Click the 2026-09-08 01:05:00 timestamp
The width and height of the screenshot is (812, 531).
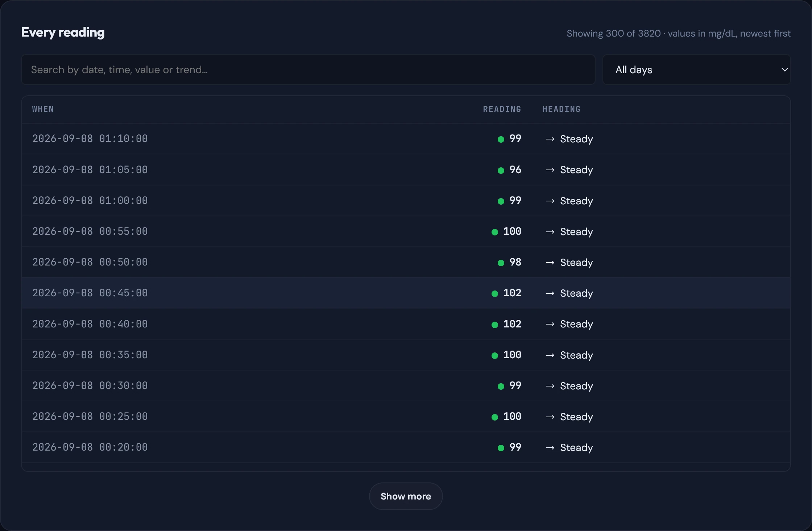[x=90, y=170]
